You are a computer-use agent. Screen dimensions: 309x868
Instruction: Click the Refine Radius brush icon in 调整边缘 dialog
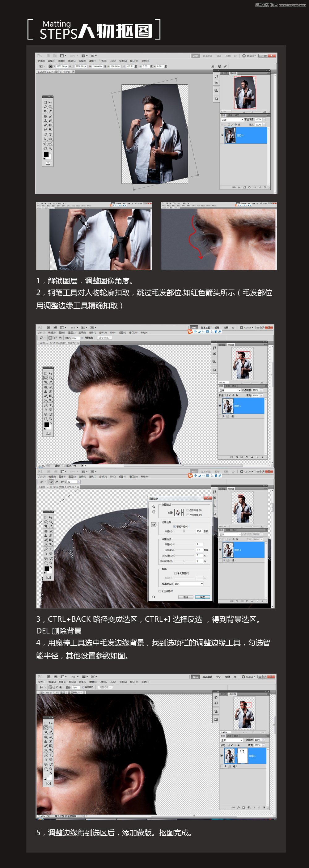click(154, 525)
